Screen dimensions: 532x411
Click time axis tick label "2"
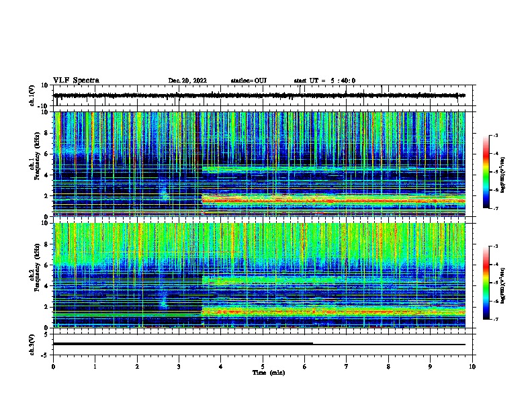(137, 367)
